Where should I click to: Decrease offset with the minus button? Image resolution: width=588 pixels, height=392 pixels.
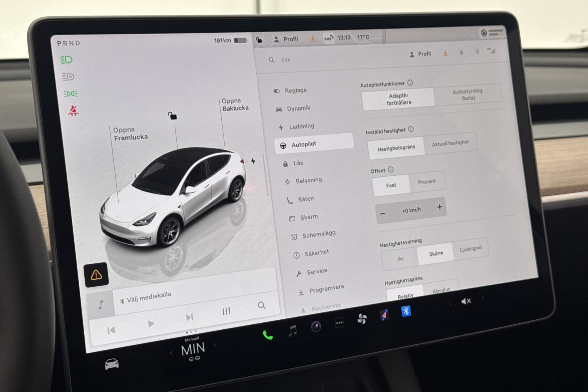tap(382, 214)
